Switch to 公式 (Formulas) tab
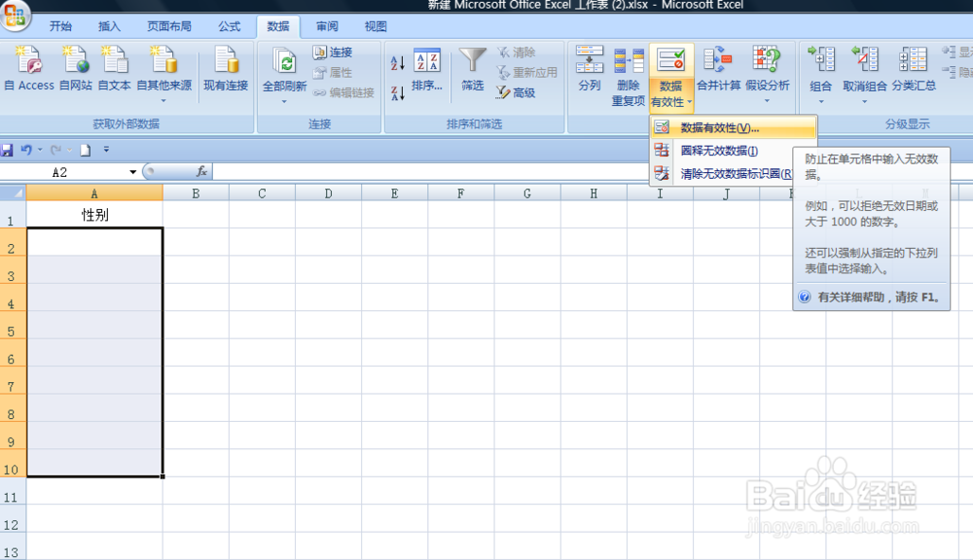This screenshot has width=973, height=560. (229, 26)
